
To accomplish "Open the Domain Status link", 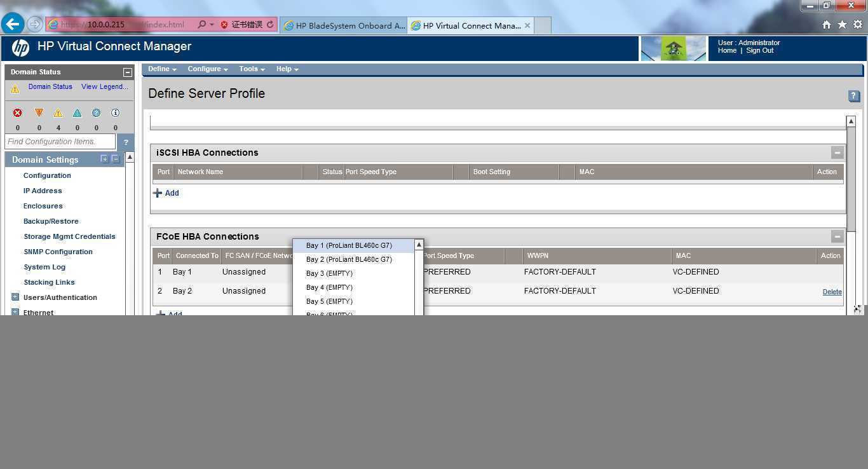I will pyautogui.click(x=50, y=86).
